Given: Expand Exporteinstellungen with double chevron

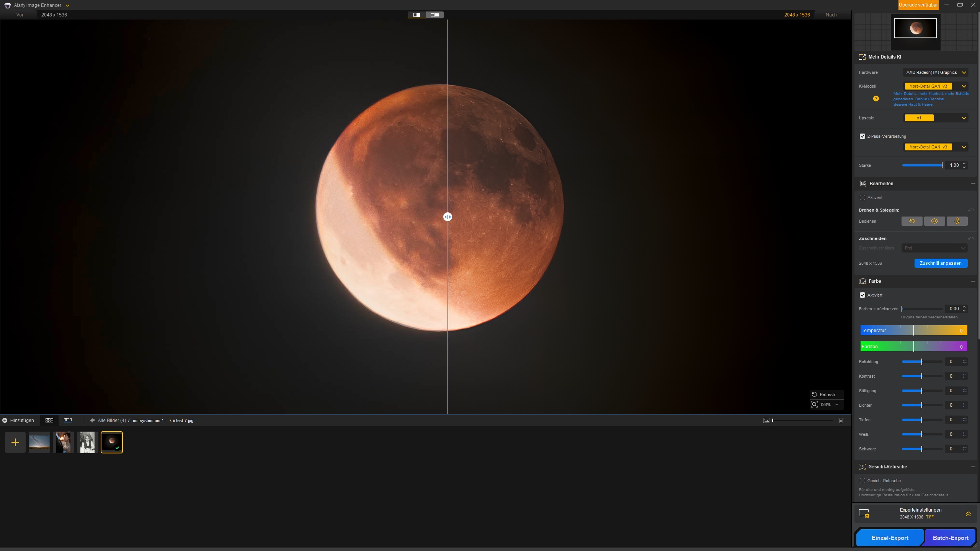Looking at the screenshot, I should (968, 514).
